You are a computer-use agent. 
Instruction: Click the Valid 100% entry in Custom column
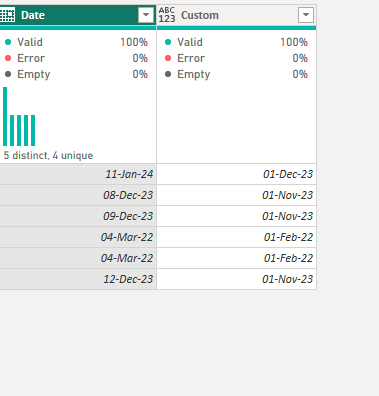(236, 42)
